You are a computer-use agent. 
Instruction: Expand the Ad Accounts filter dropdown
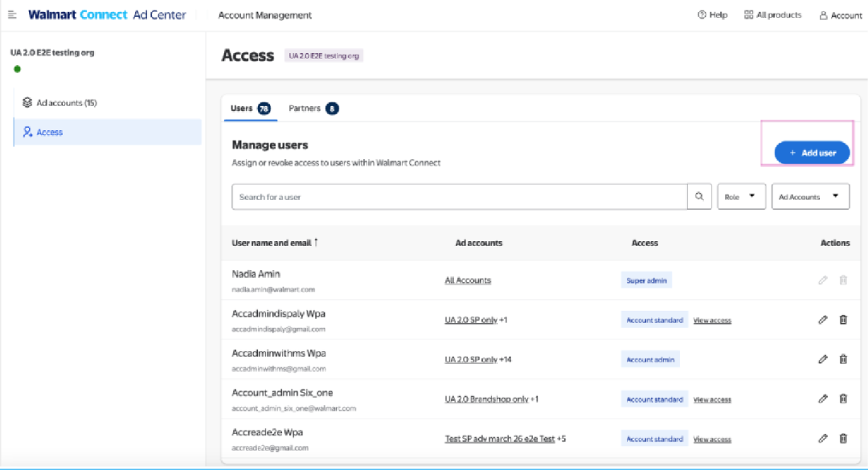[x=810, y=197]
